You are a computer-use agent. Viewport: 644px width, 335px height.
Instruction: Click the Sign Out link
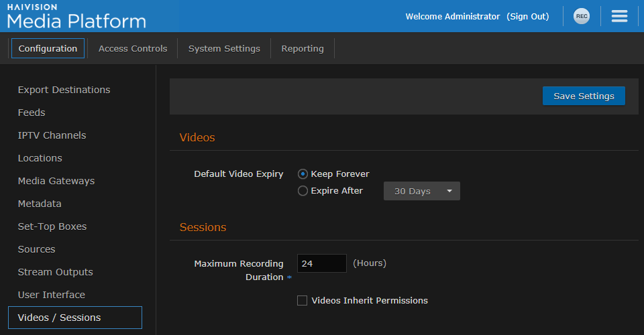point(527,16)
